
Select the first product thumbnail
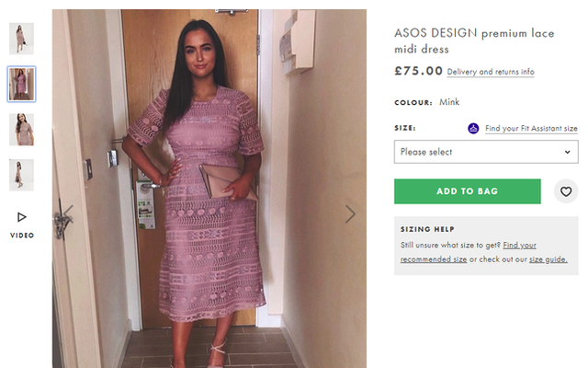click(21, 38)
